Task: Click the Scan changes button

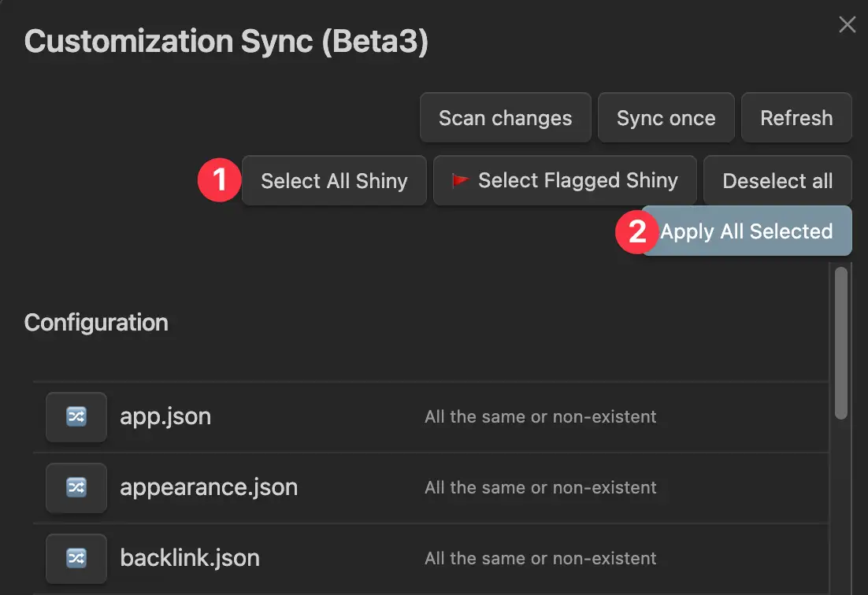Action: point(506,118)
